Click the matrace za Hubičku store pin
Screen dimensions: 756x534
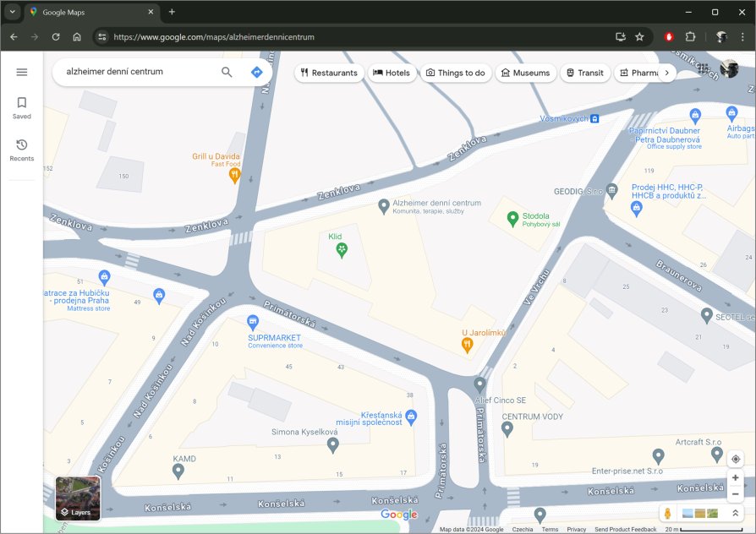click(x=104, y=277)
